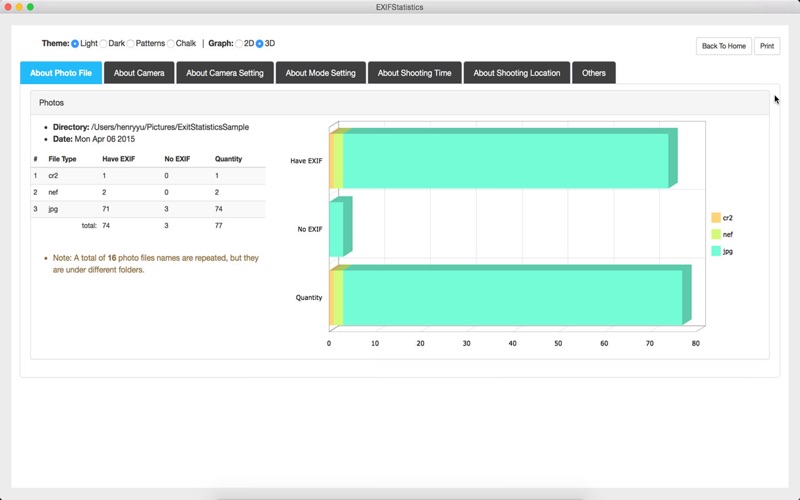The height and width of the screenshot is (500, 800).
Task: Click the 71 value in jpg row
Action: pos(106,209)
